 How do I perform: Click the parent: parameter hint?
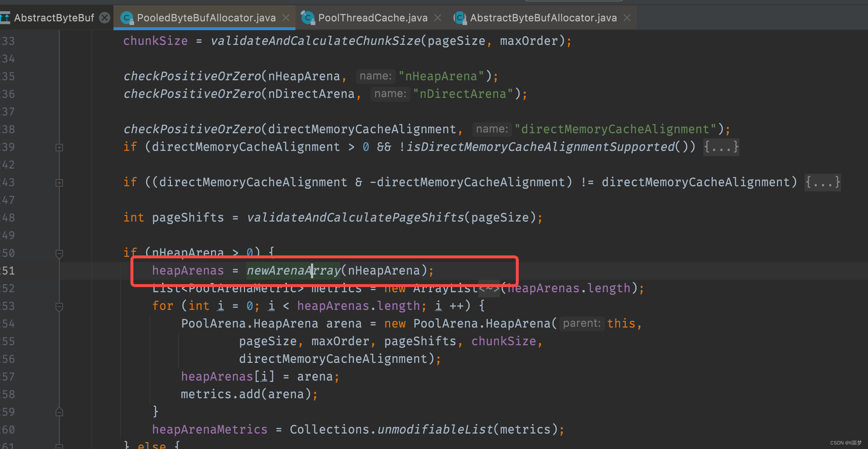click(582, 324)
